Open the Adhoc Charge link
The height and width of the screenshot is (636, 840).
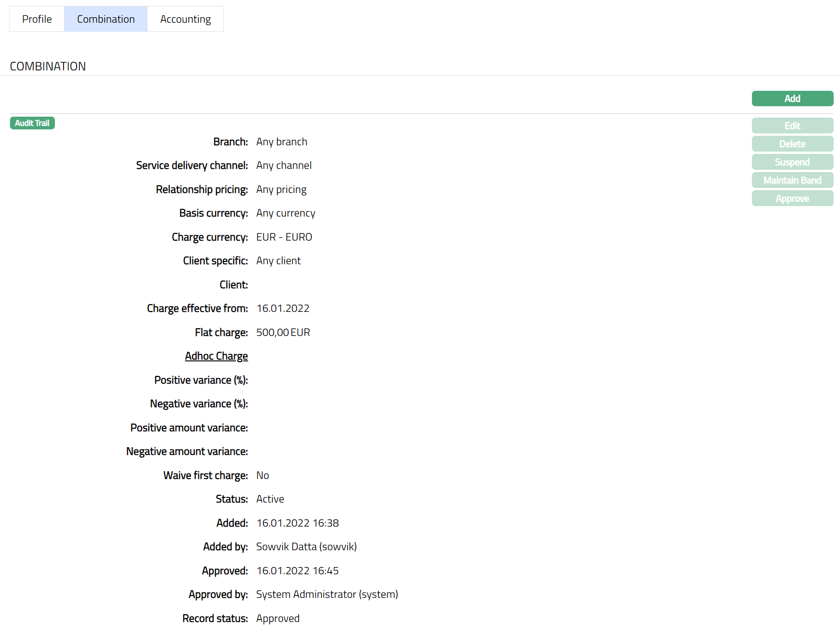pyautogui.click(x=216, y=356)
